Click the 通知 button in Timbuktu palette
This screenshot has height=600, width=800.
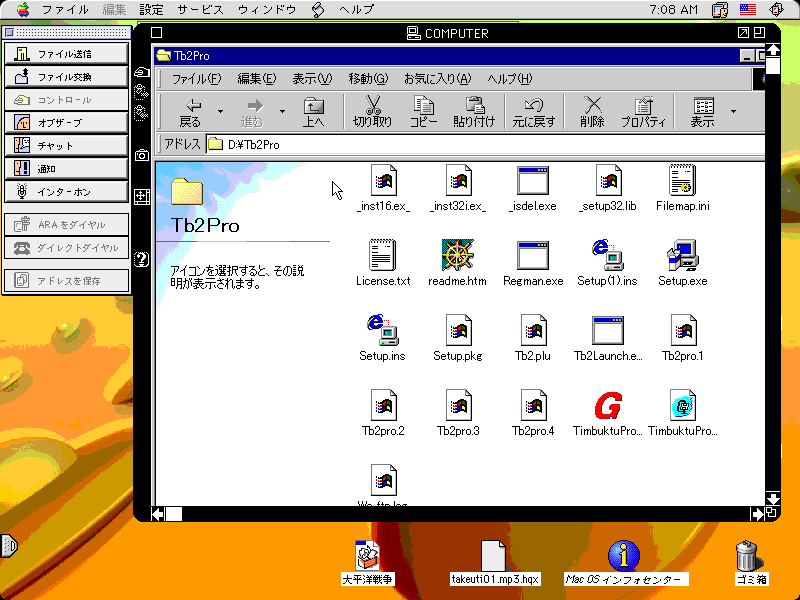click(66, 168)
